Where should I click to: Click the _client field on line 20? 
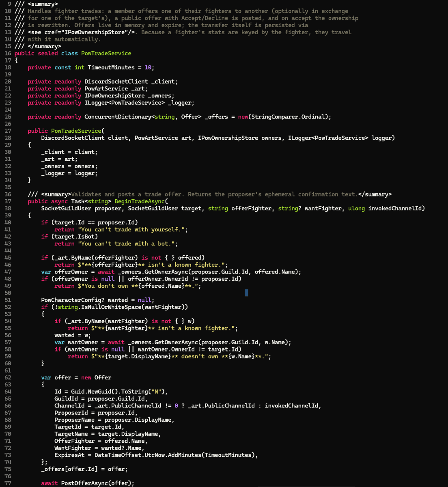click(163, 82)
